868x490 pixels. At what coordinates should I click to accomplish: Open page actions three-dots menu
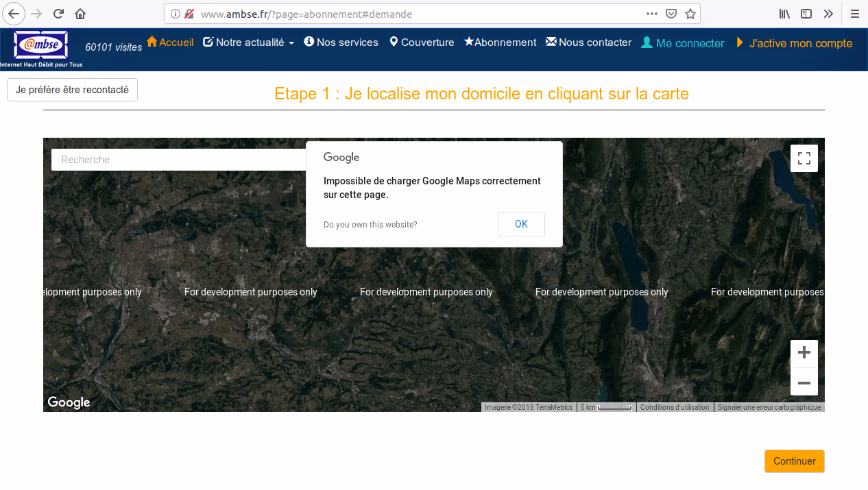652,14
